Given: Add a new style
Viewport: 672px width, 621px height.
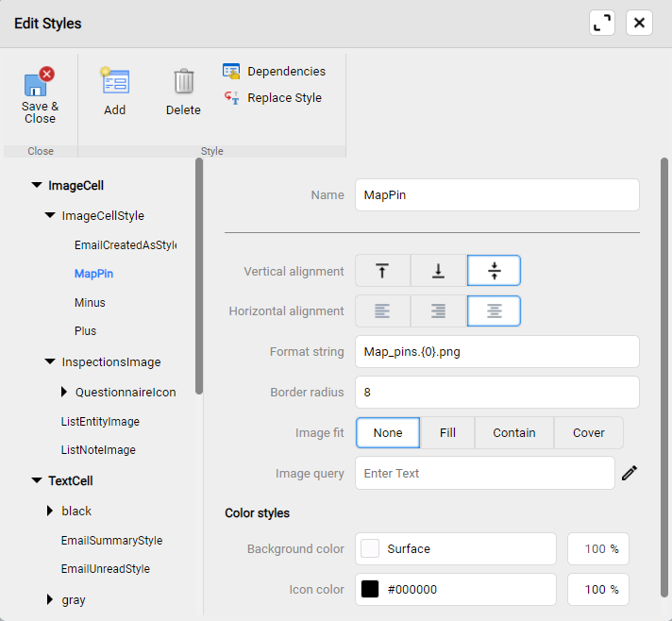Looking at the screenshot, I should point(114,82).
